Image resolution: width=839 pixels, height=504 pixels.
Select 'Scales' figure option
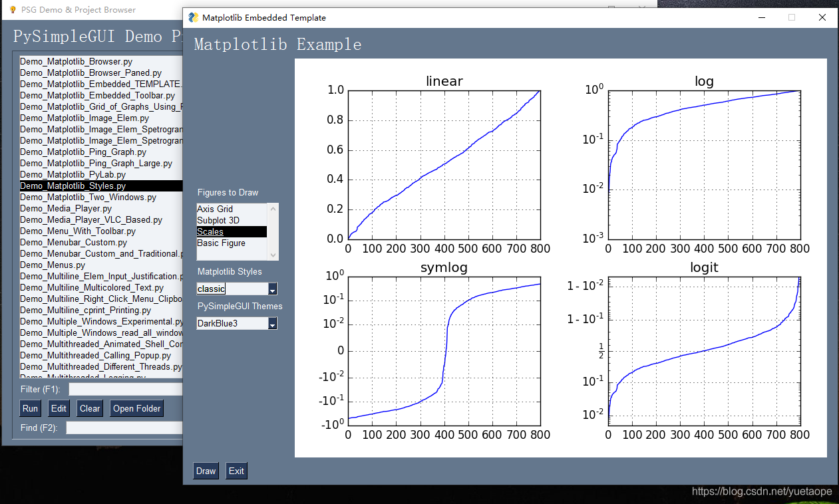[x=232, y=231]
